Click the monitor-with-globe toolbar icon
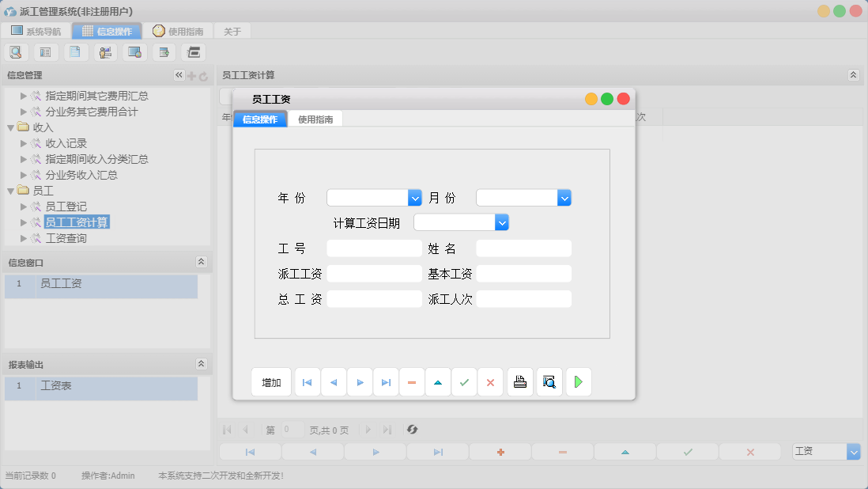The height and width of the screenshot is (489, 868). pos(134,51)
